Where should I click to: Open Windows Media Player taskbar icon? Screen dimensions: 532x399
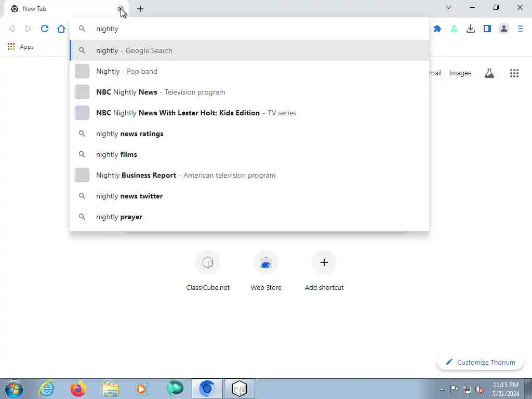(x=142, y=389)
